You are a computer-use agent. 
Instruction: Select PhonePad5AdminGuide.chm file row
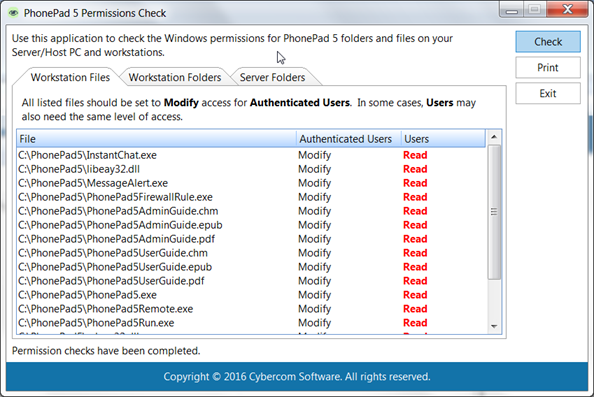[251, 211]
